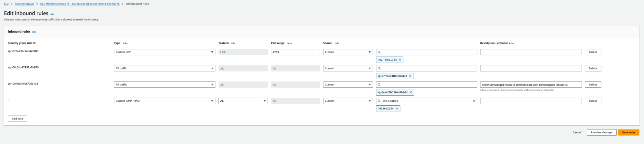Open Info link next to Source column

coord(337,43)
